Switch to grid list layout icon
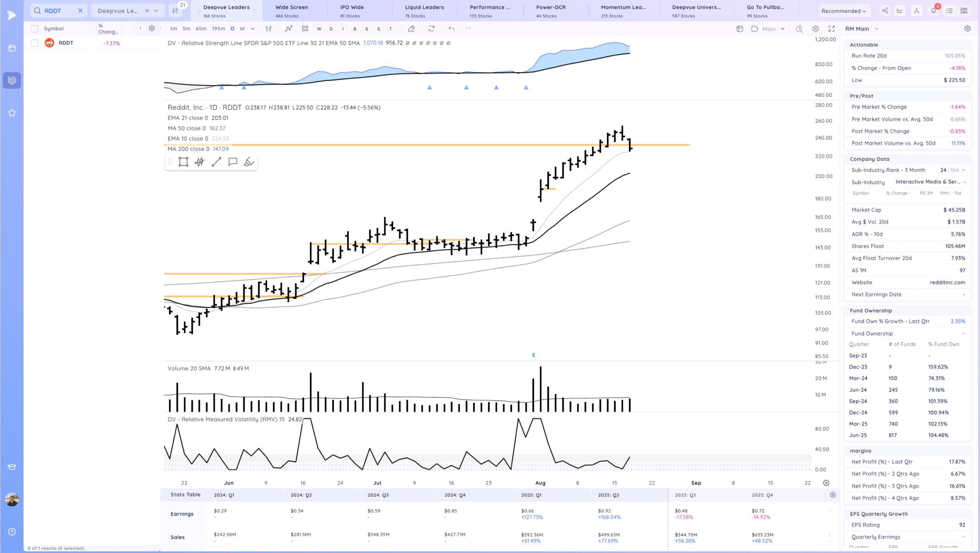This screenshot has height=553, width=980. coord(964,11)
